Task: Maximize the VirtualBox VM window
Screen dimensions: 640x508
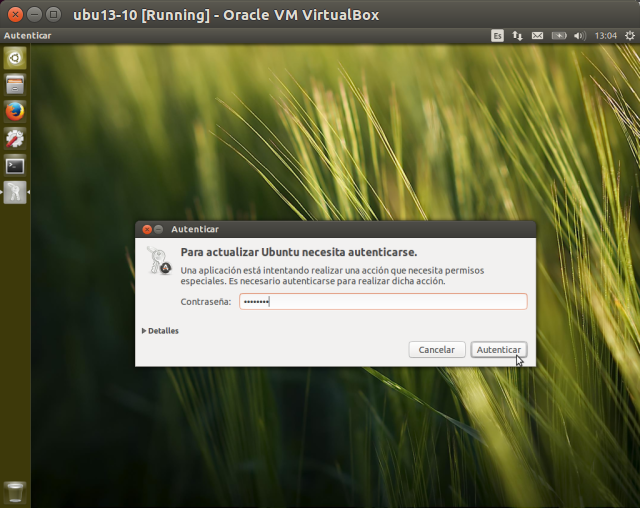Action: coord(53,15)
